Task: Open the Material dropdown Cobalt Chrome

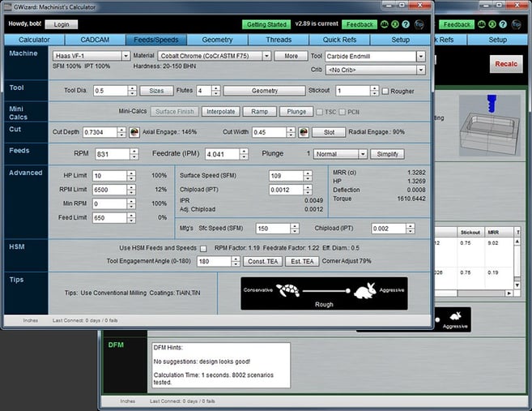Action: pyautogui.click(x=215, y=56)
